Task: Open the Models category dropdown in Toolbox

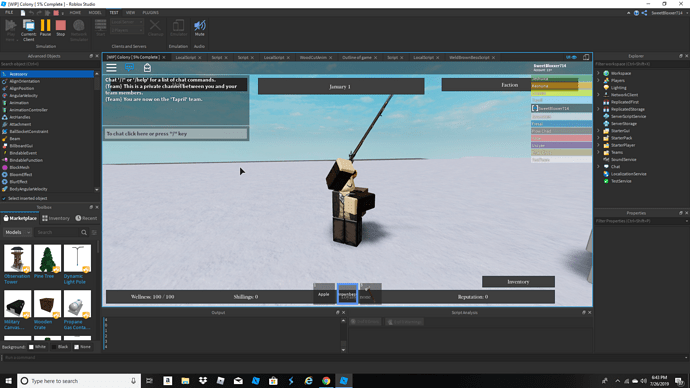Action: [18, 232]
